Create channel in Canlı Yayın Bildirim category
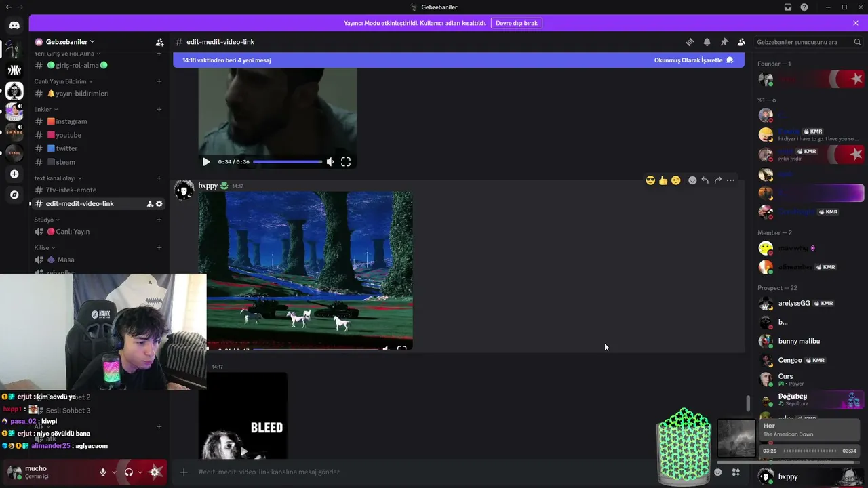868x488 pixels. (159, 81)
